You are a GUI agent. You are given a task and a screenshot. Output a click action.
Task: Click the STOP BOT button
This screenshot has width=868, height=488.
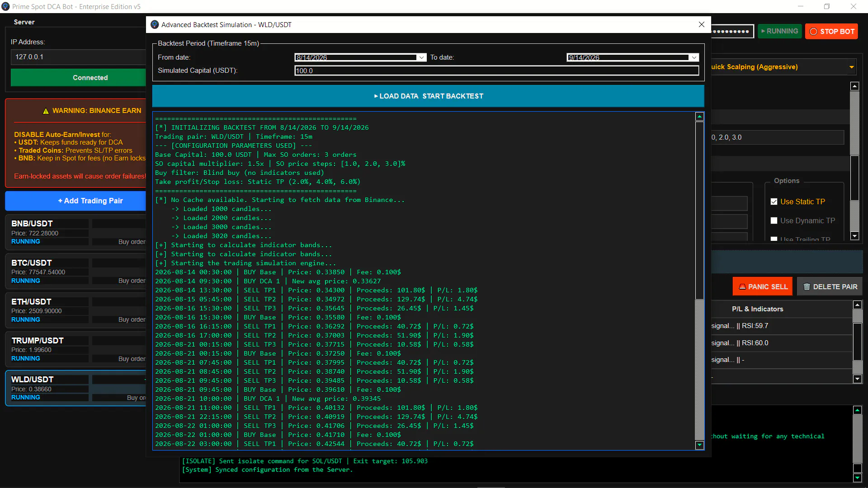tap(831, 31)
